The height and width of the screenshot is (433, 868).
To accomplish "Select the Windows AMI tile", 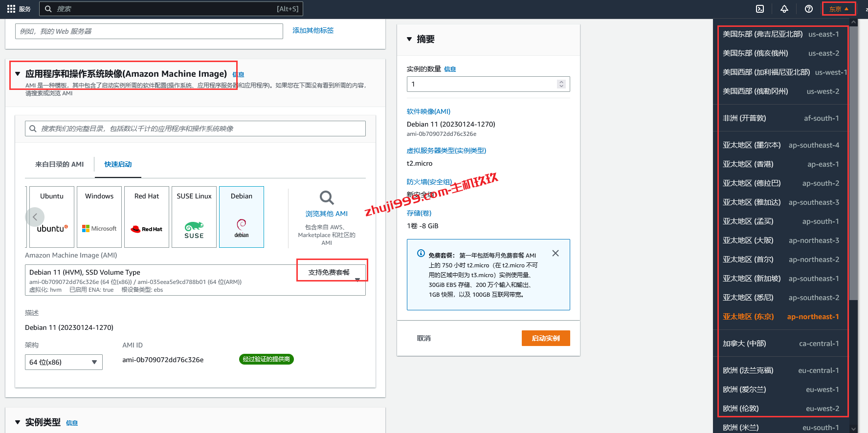I will coord(99,217).
